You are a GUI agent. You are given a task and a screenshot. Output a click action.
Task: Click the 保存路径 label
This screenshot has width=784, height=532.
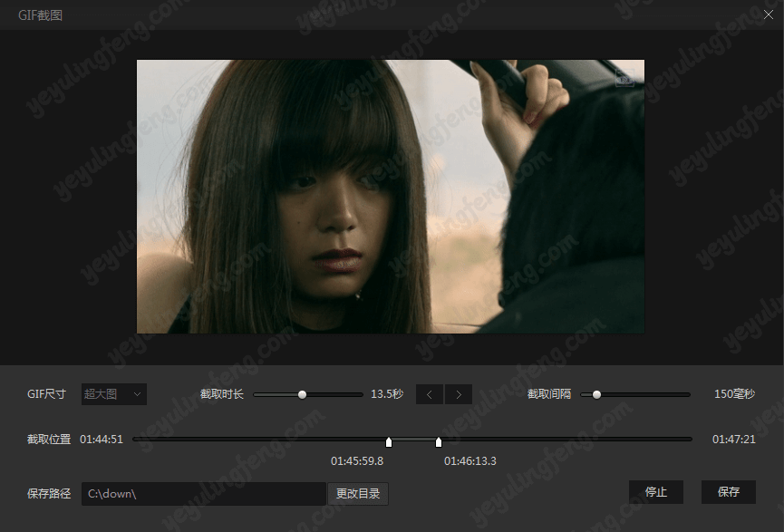[49, 494]
